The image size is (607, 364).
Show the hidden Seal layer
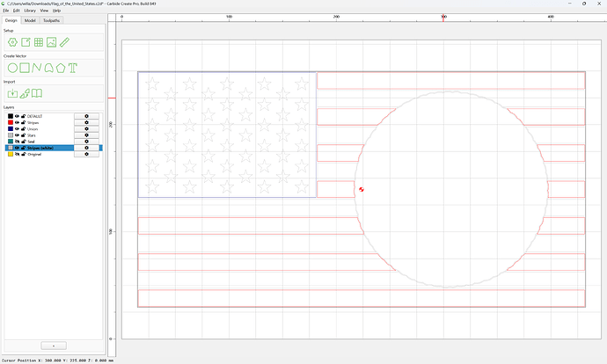point(17,142)
